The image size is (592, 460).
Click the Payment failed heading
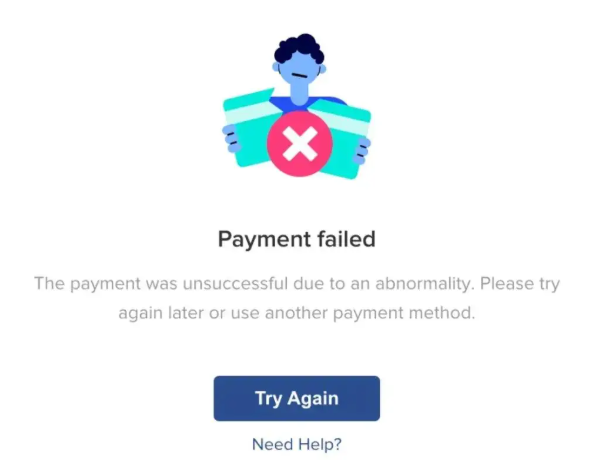[297, 239]
